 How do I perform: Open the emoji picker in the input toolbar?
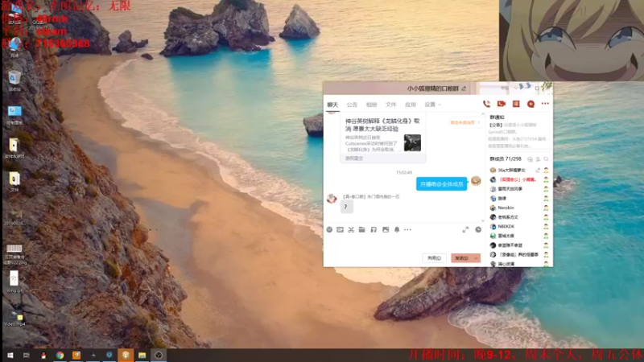pyautogui.click(x=329, y=230)
